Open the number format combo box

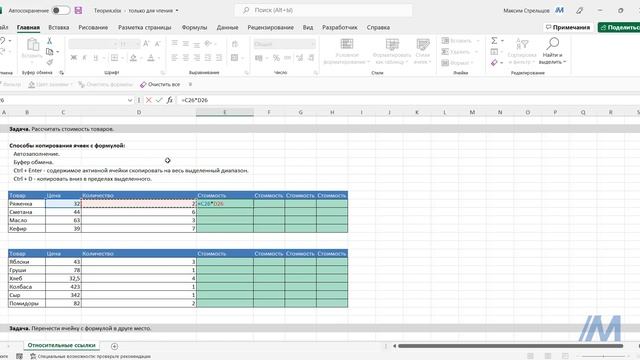coord(284,44)
